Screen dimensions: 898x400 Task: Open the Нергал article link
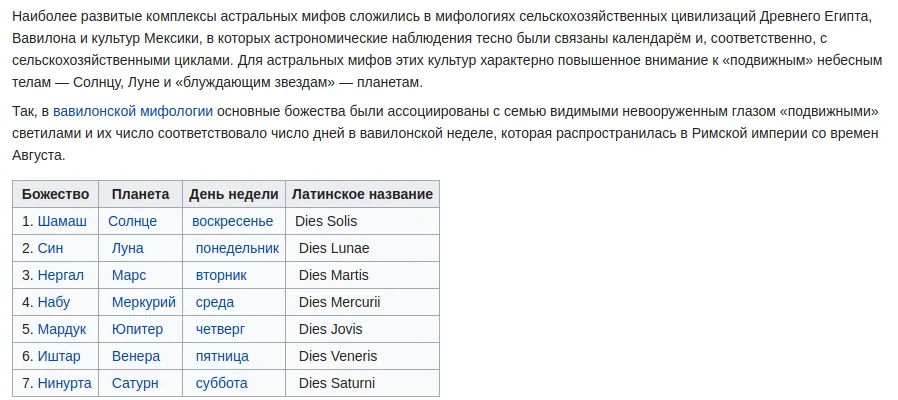(61, 275)
